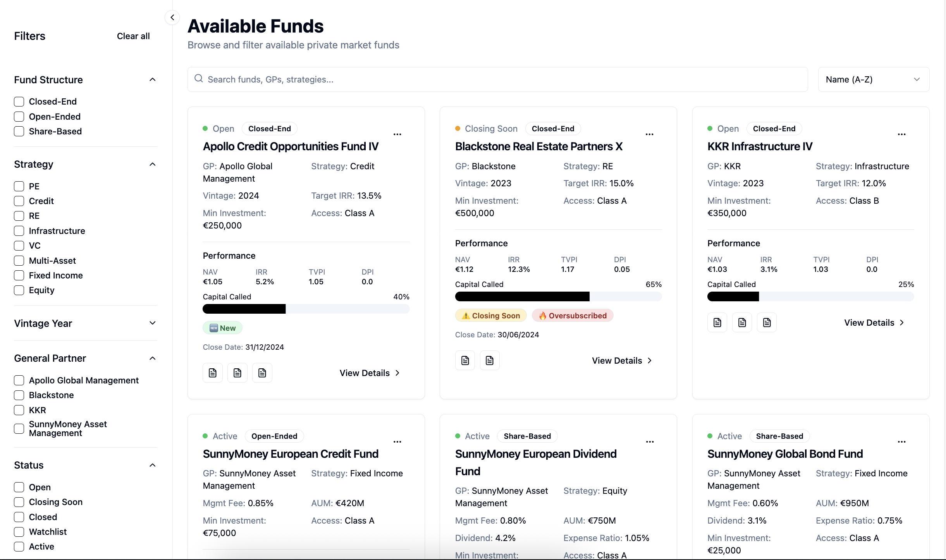Open first document icon on KKR Infrastructure card
Viewport: 946px width, 560px height.
[x=717, y=323]
